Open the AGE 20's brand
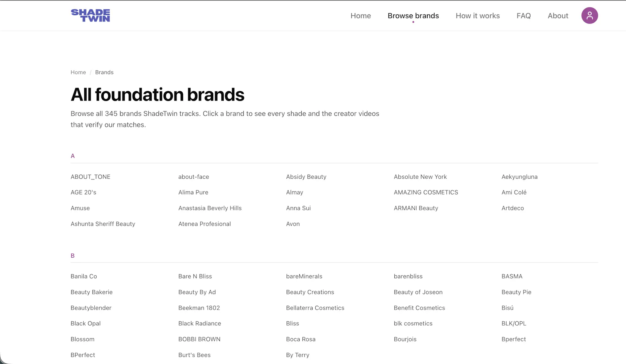Viewport: 626px width, 364px height. coord(83,192)
